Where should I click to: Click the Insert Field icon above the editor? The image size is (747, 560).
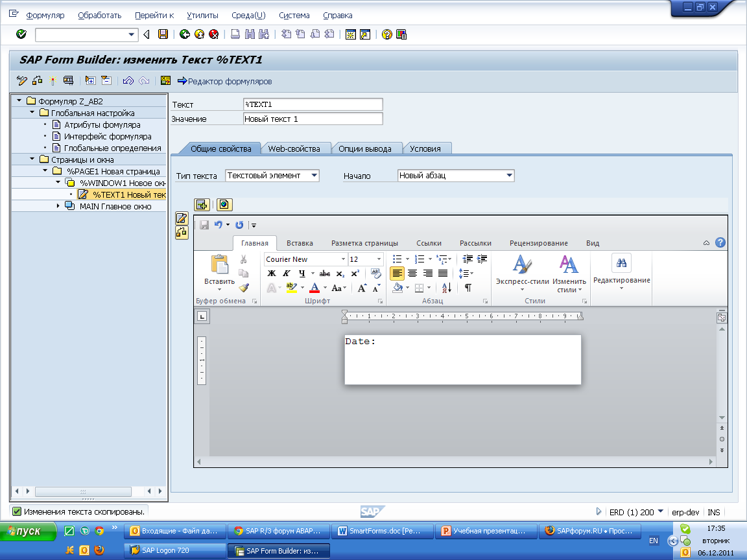202,205
